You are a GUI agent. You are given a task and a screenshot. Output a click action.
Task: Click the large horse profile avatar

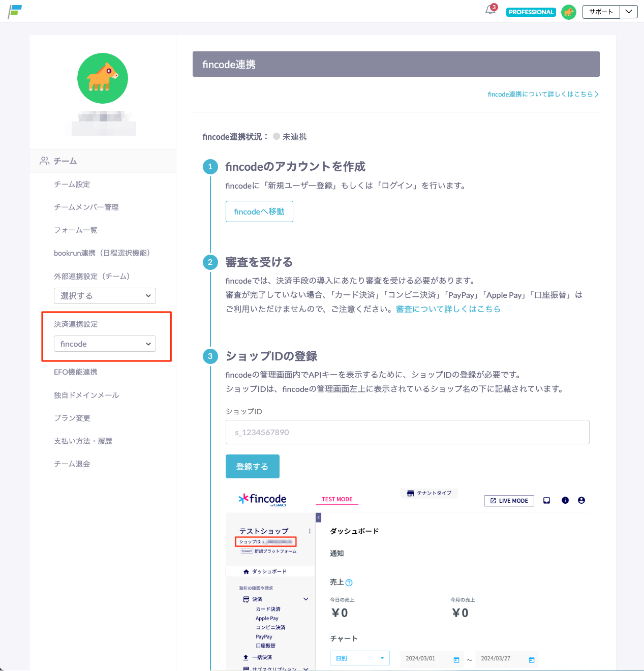103,78
